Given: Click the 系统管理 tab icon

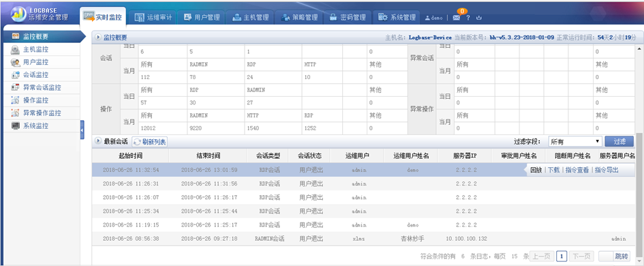Looking at the screenshot, I should pos(383,17).
